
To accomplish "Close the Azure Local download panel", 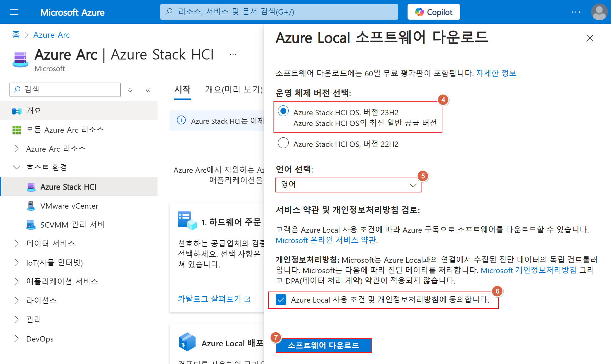I will point(590,38).
